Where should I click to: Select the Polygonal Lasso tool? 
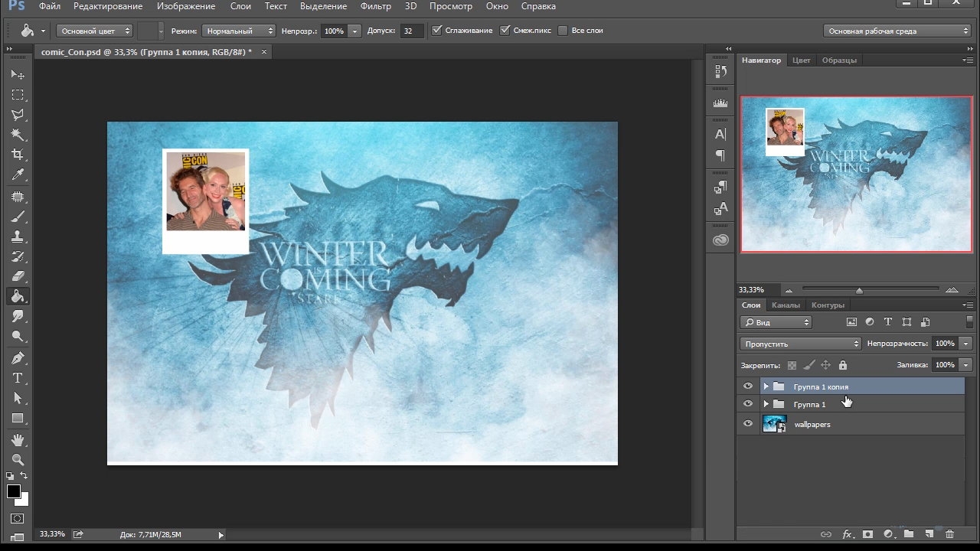(18, 115)
